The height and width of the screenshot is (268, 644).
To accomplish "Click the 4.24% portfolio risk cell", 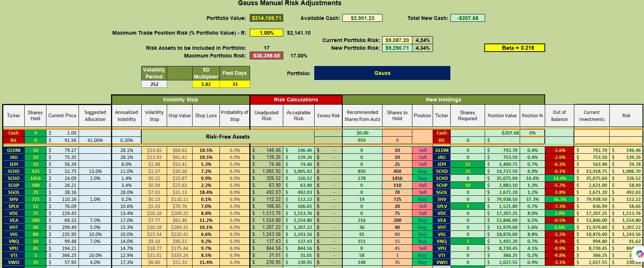I will tap(422, 40).
